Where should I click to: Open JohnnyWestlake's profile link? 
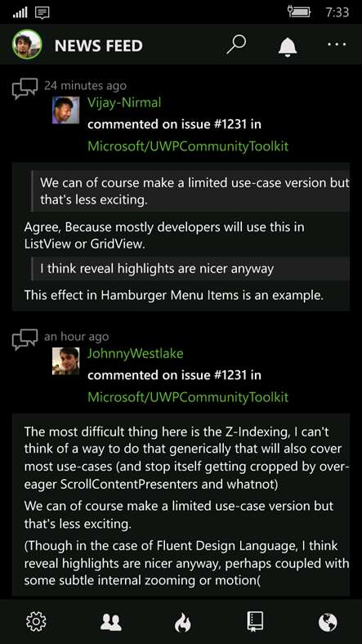coord(135,353)
